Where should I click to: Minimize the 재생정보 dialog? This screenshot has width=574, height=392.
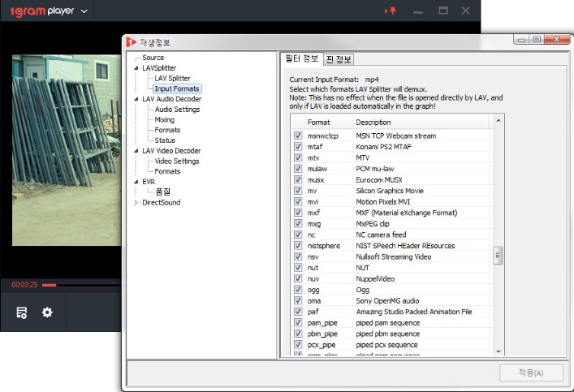pos(522,39)
